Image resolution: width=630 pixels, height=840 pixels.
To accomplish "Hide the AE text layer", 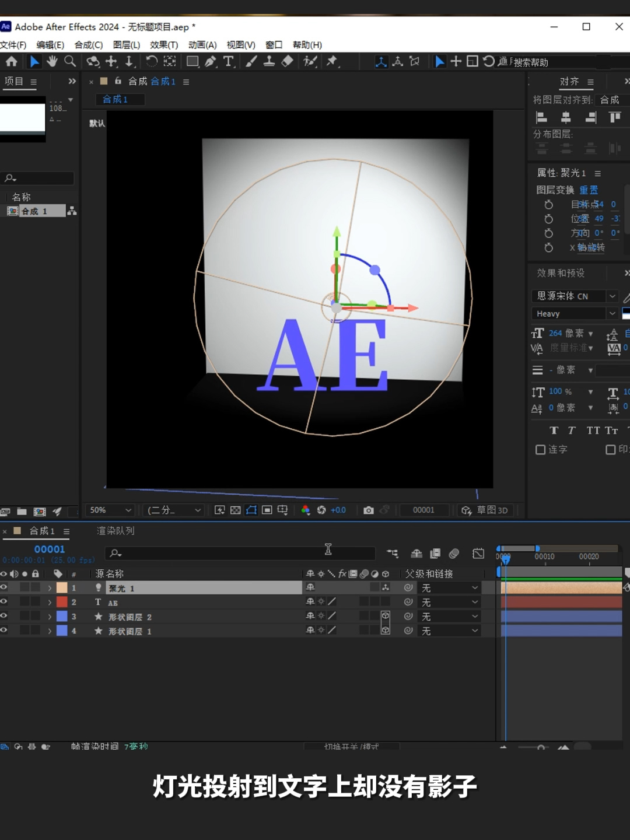I will click(x=4, y=601).
